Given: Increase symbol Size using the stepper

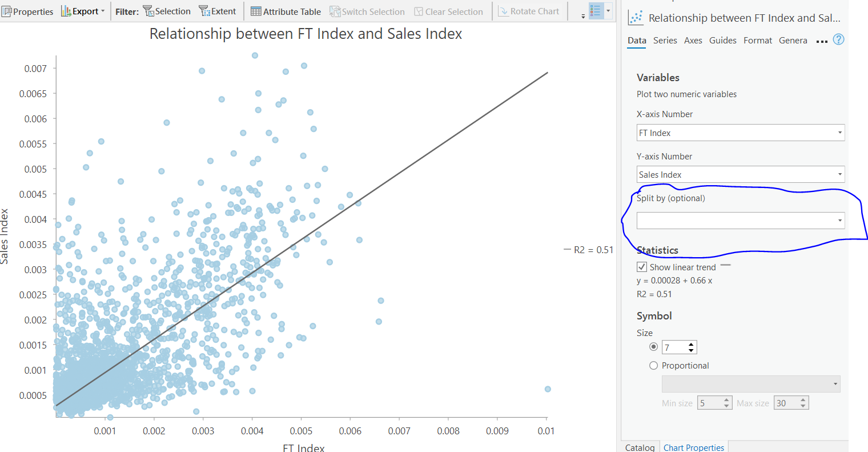Looking at the screenshot, I should (x=692, y=344).
